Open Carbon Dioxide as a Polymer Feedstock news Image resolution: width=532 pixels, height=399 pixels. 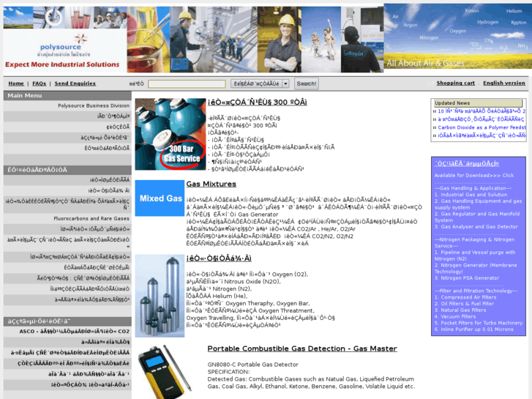482,127
